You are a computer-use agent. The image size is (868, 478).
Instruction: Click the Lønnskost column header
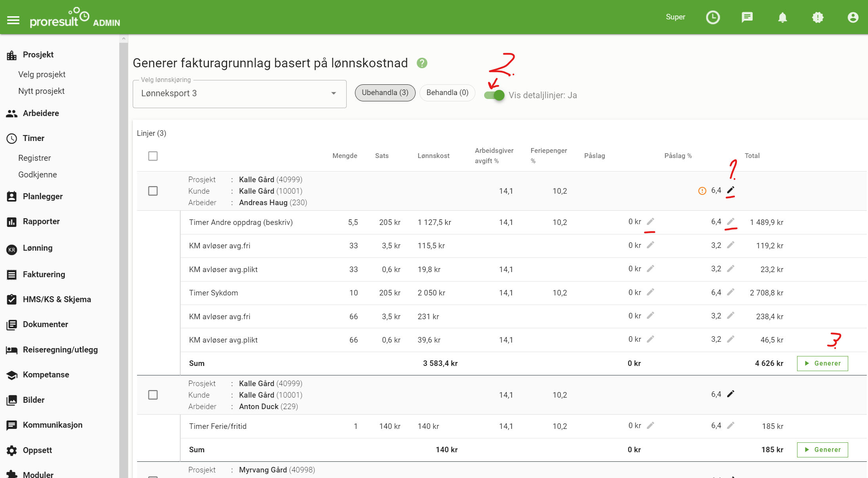click(433, 156)
